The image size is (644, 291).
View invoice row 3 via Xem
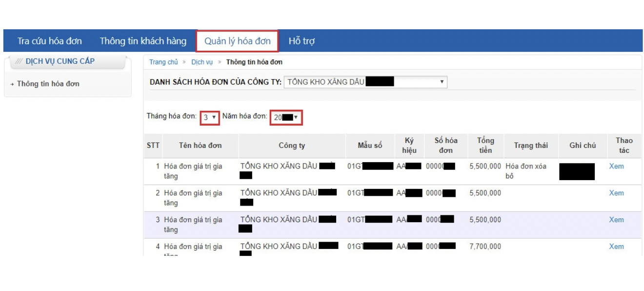[x=616, y=220]
